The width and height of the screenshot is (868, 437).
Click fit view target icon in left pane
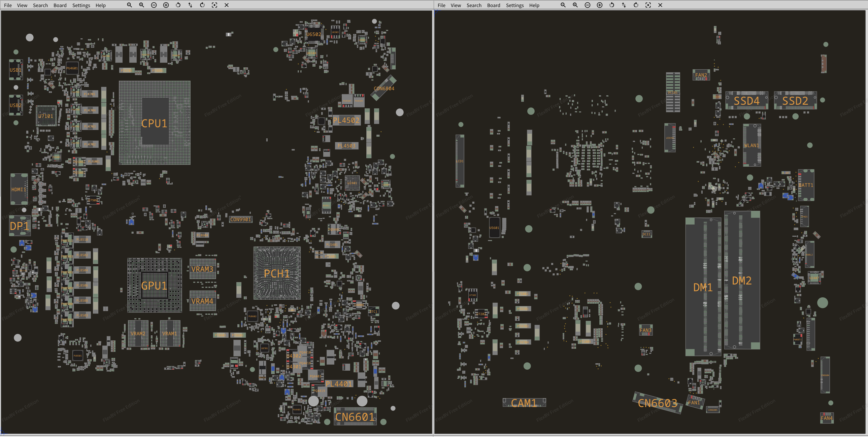click(214, 5)
